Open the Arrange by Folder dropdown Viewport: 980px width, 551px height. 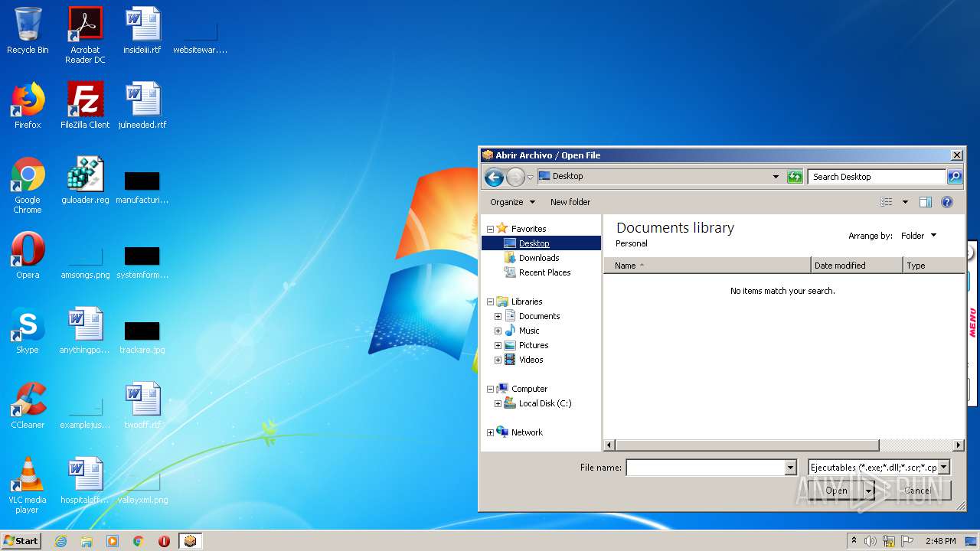pos(918,236)
